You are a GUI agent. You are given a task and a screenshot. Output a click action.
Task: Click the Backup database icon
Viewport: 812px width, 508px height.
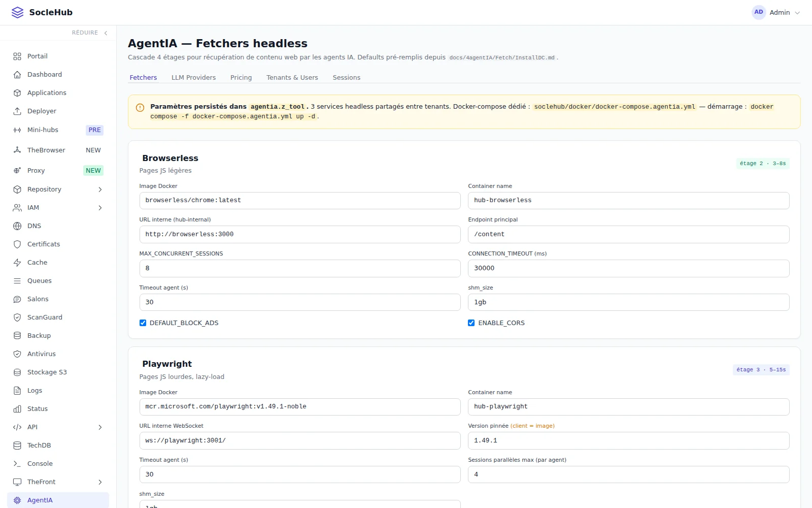coord(17,336)
